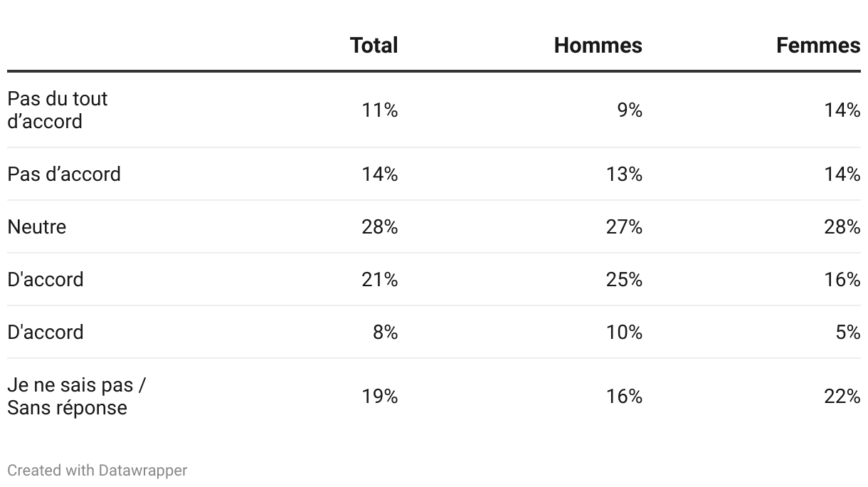This screenshot has width=868, height=487.
Task: Click the Femmes column header
Action: pos(818,46)
